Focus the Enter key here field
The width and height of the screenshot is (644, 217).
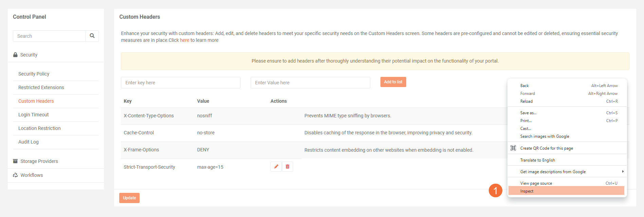point(180,83)
